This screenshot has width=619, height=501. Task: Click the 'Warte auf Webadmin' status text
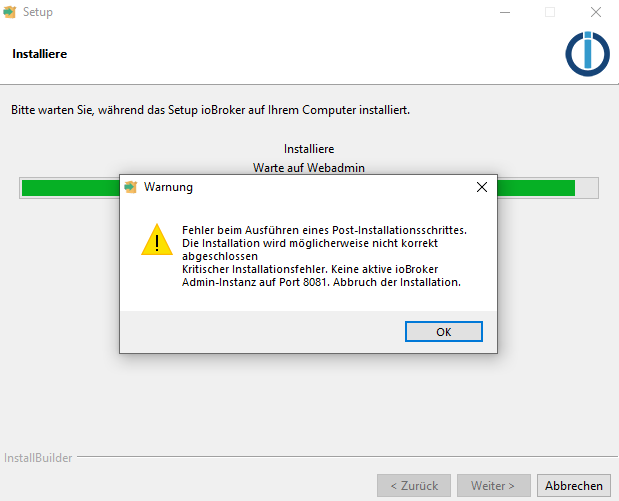pyautogui.click(x=309, y=168)
